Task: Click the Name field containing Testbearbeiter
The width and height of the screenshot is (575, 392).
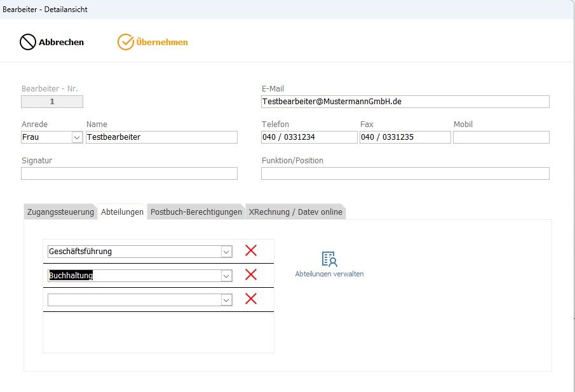Action: (x=162, y=137)
